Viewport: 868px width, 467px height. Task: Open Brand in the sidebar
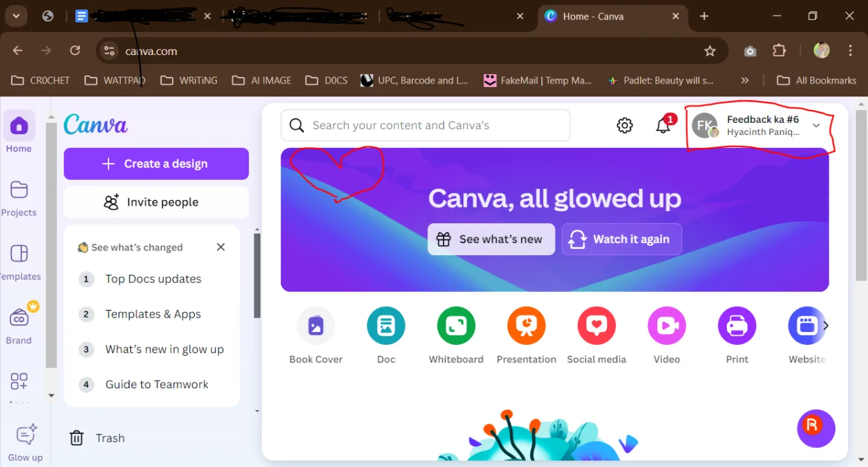[x=19, y=325]
